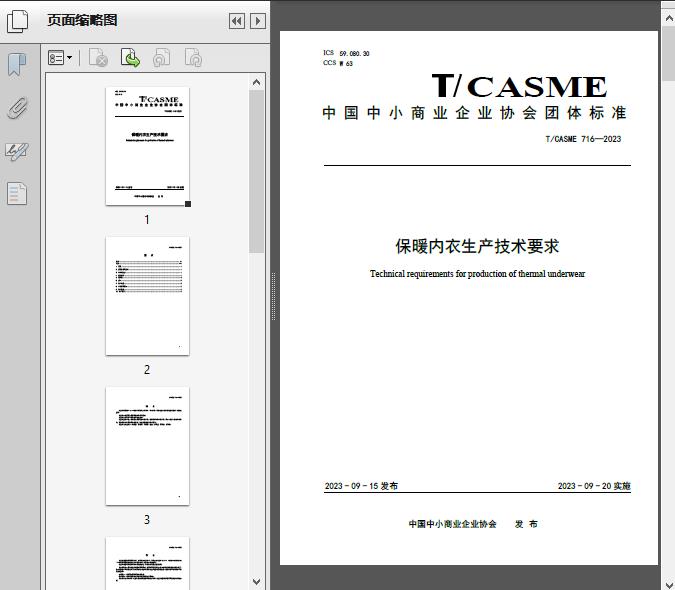Click the document title 保暖内衣生产技术要求
This screenshot has height=590, width=675.
[477, 246]
